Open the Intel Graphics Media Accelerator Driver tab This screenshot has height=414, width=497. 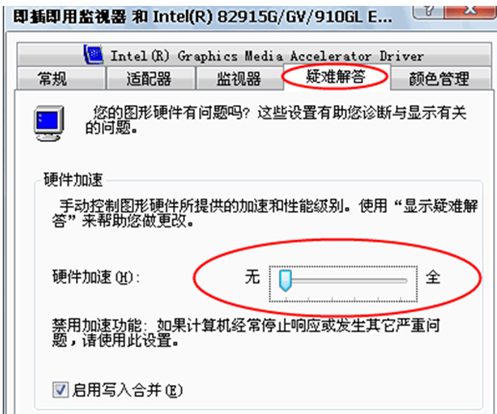tap(254, 55)
